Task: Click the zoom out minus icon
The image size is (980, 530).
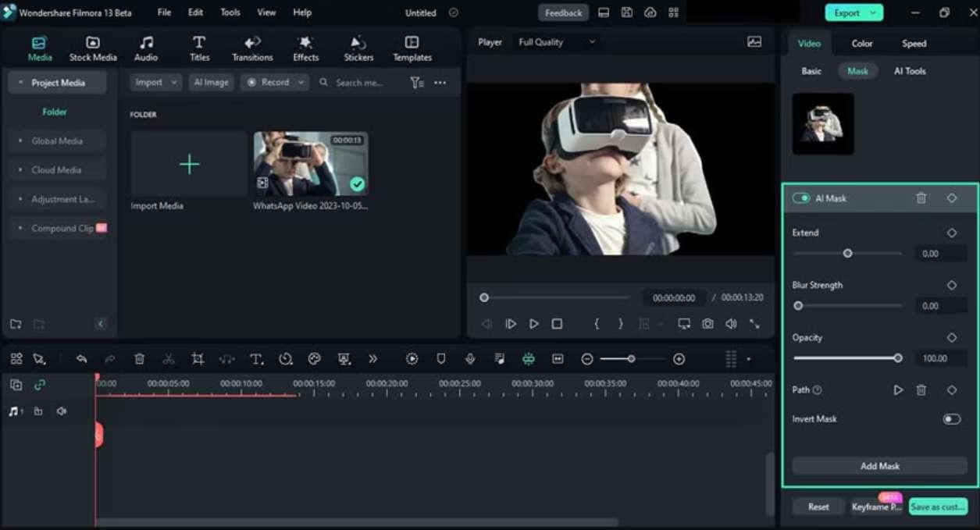Action: pyautogui.click(x=587, y=359)
